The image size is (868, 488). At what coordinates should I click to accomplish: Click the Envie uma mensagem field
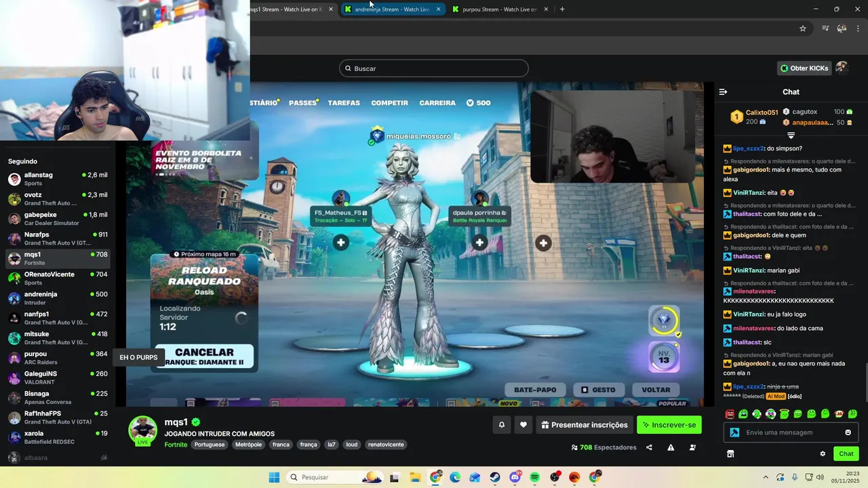(x=792, y=432)
